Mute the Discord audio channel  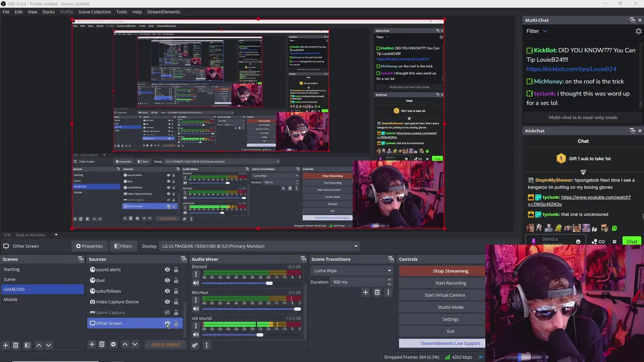[x=196, y=283]
